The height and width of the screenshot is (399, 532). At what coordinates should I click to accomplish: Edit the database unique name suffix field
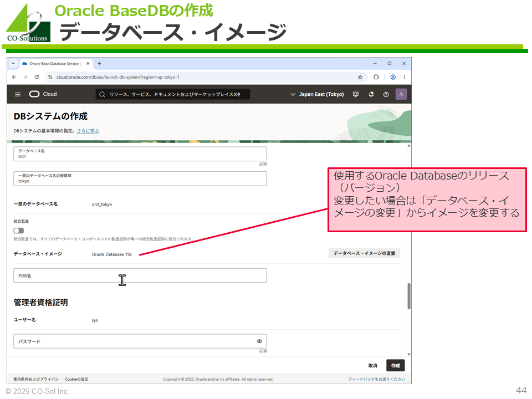(x=140, y=178)
